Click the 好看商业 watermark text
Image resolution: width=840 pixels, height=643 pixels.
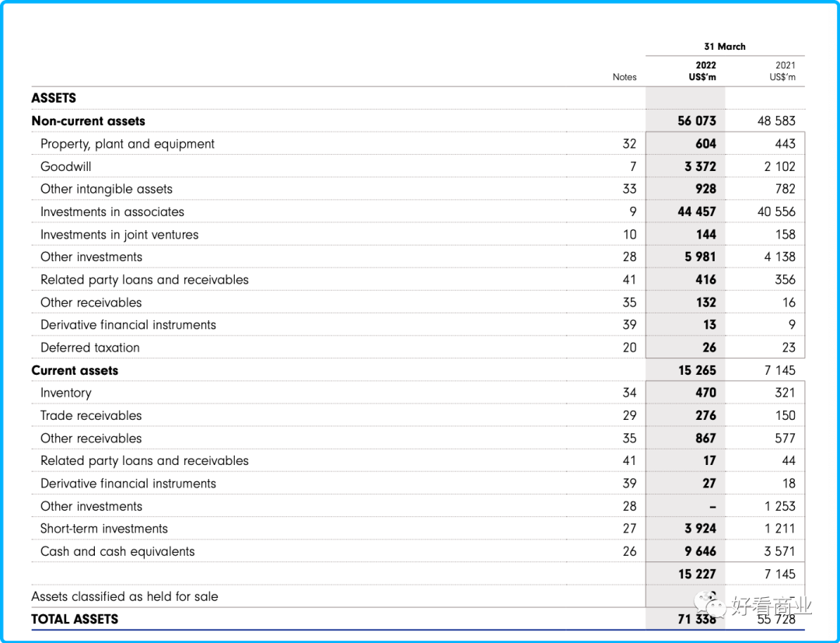(772, 606)
